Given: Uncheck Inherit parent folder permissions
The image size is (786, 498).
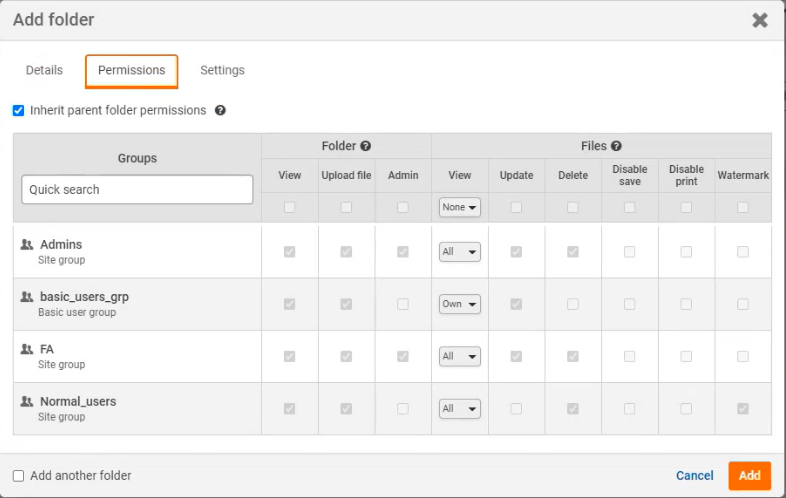Looking at the screenshot, I should tap(18, 111).
